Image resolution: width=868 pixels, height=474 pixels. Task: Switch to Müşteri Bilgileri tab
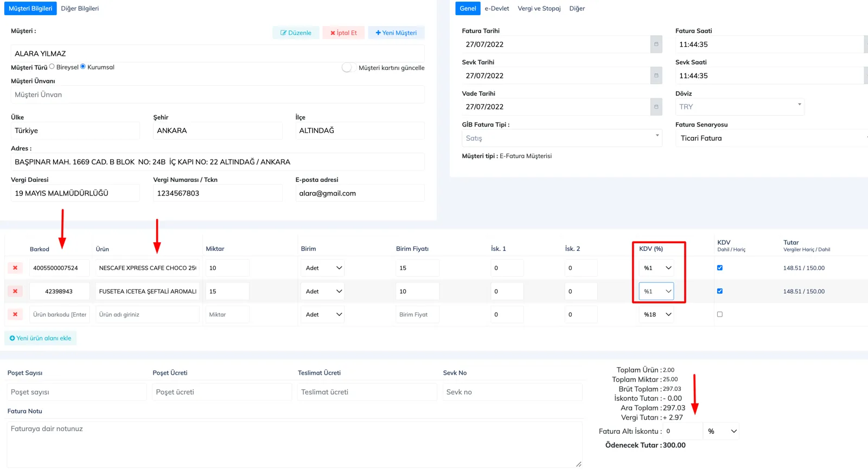coord(30,8)
